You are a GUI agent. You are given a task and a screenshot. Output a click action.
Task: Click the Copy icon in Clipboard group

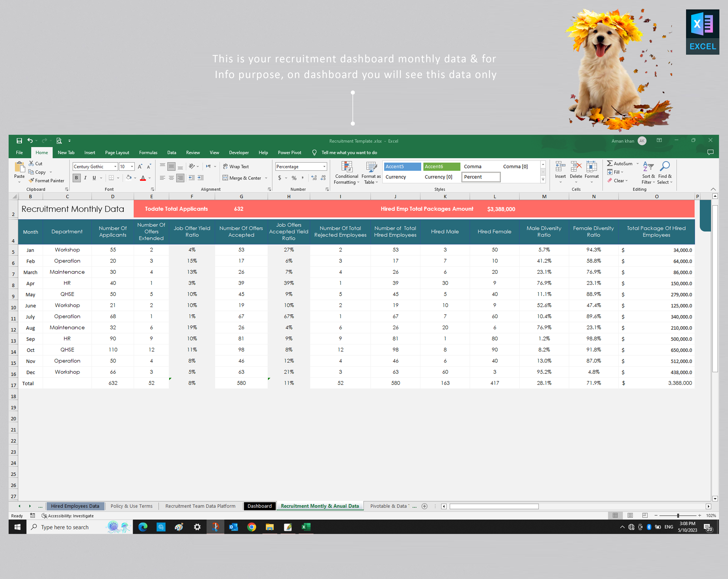tap(31, 172)
